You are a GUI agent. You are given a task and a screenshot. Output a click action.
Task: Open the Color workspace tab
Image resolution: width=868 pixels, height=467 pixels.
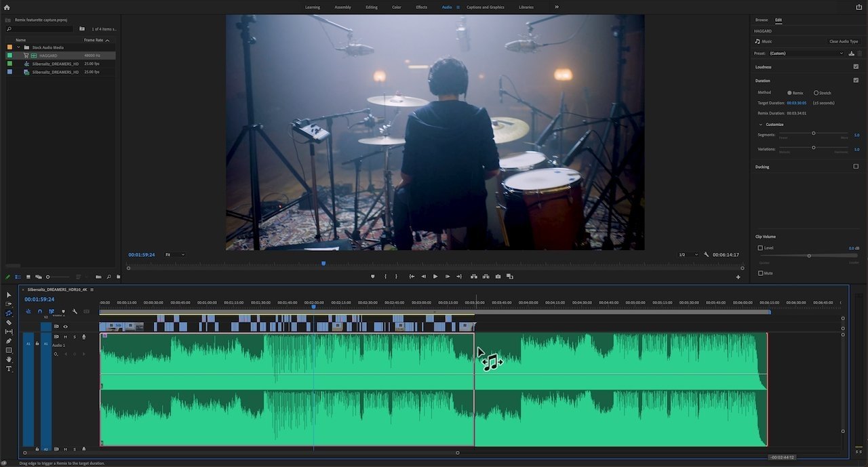[x=396, y=7]
